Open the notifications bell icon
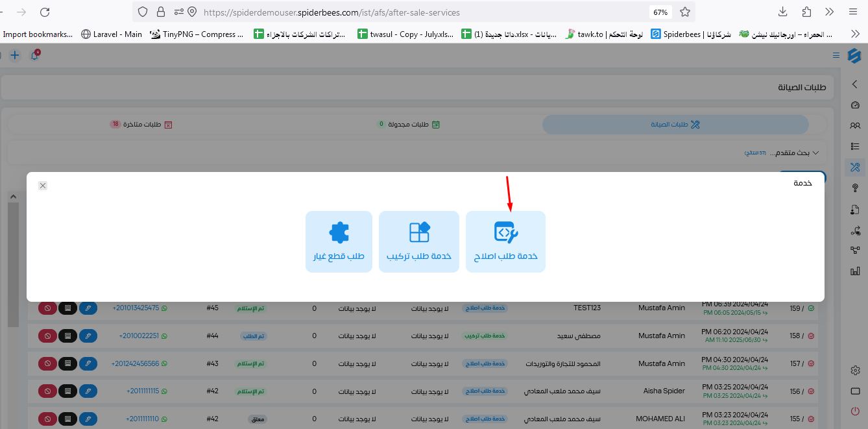868x429 pixels. [34, 56]
